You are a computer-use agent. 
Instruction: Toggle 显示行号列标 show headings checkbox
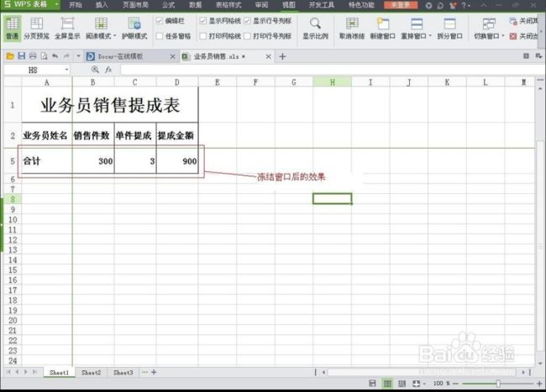pyautogui.click(x=247, y=21)
